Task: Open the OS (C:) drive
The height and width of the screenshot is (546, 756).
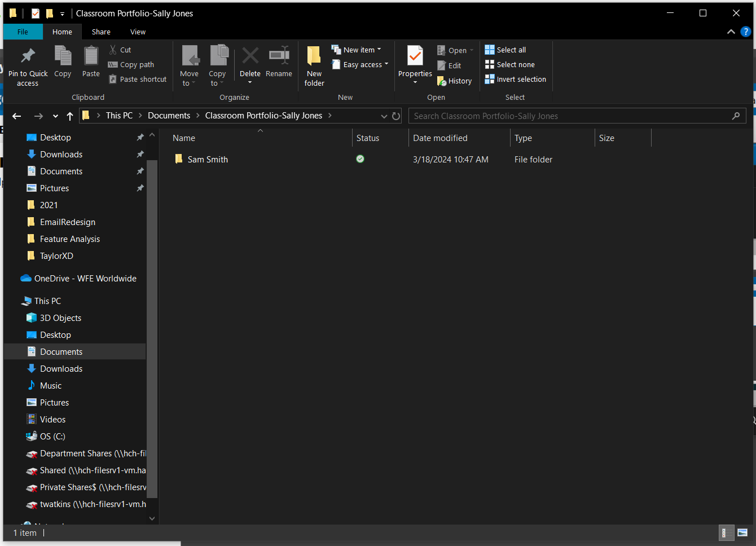Action: coord(52,437)
